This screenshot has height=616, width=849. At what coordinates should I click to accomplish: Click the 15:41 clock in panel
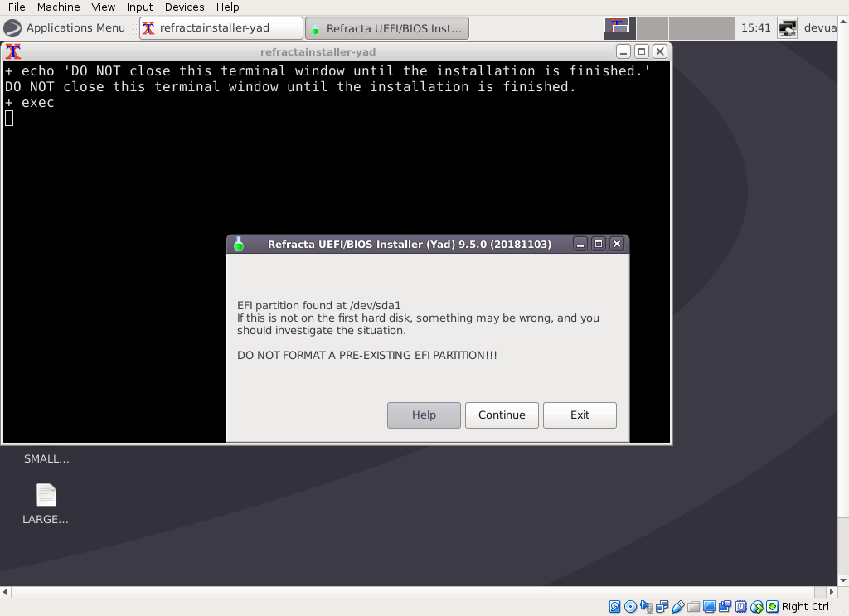[756, 27]
